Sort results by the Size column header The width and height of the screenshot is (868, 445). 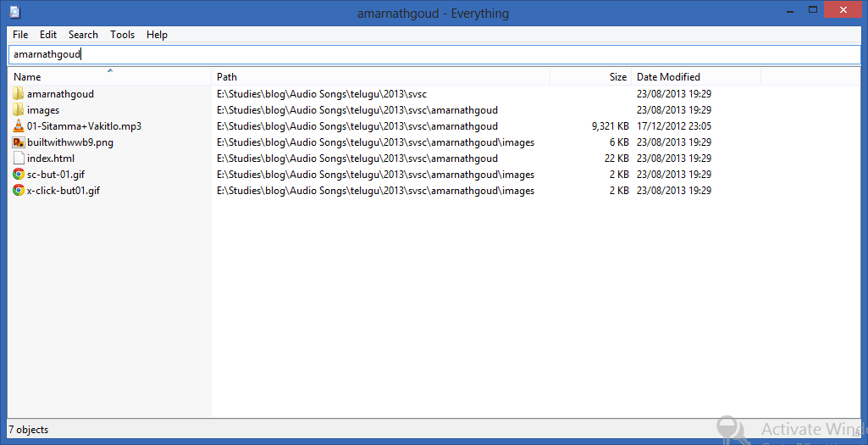(590, 77)
